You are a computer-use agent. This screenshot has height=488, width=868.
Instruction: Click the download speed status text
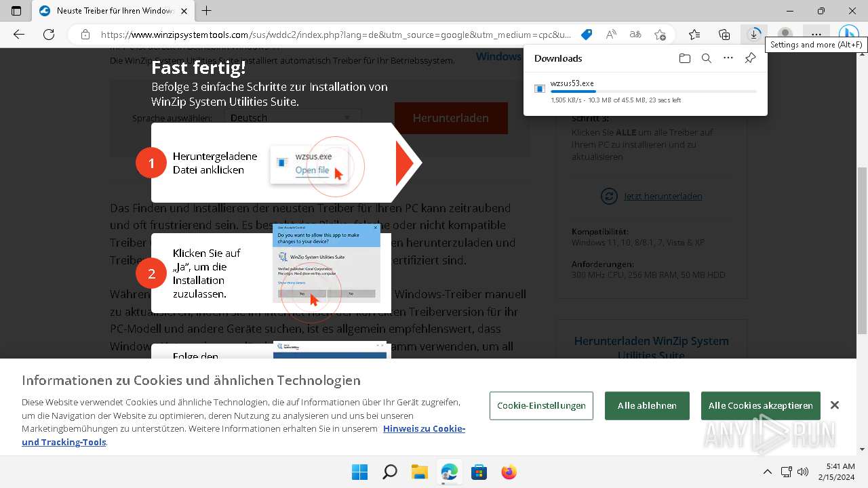616,100
